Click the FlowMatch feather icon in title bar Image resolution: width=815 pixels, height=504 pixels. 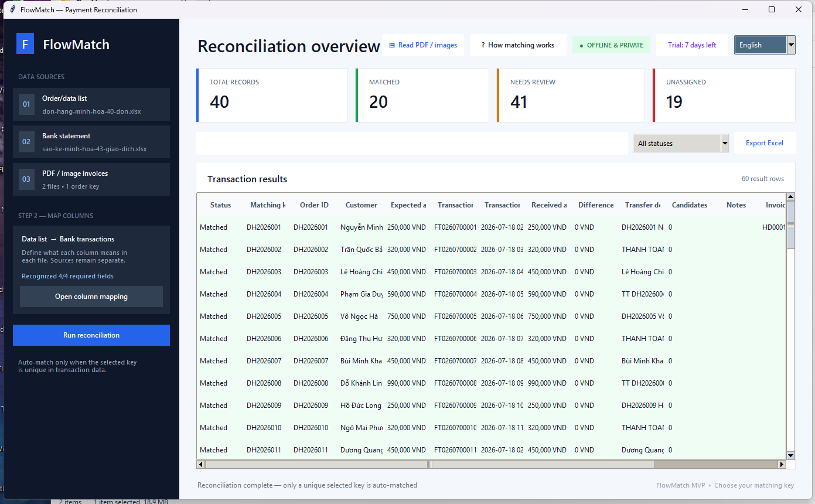pos(12,10)
